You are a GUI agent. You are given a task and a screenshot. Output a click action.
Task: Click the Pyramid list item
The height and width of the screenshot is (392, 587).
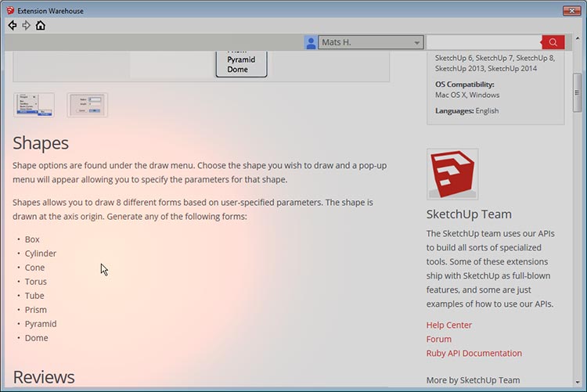[41, 324]
